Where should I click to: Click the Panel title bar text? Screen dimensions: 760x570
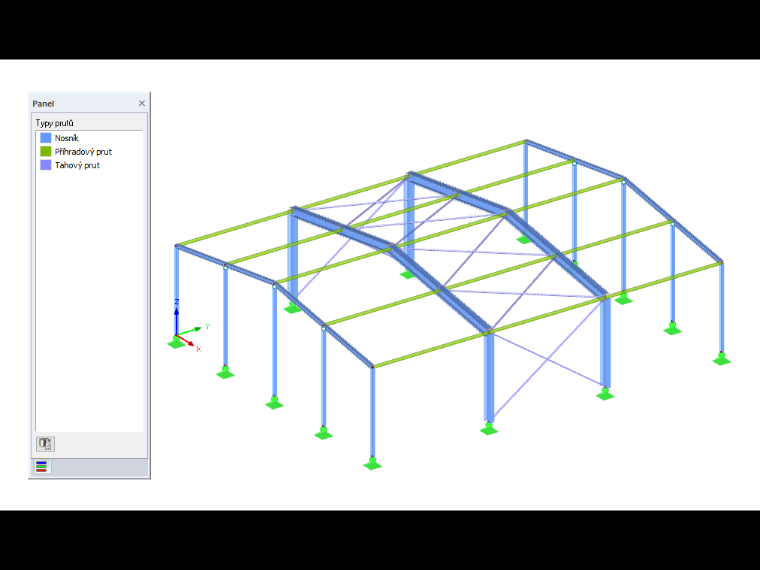[43, 104]
